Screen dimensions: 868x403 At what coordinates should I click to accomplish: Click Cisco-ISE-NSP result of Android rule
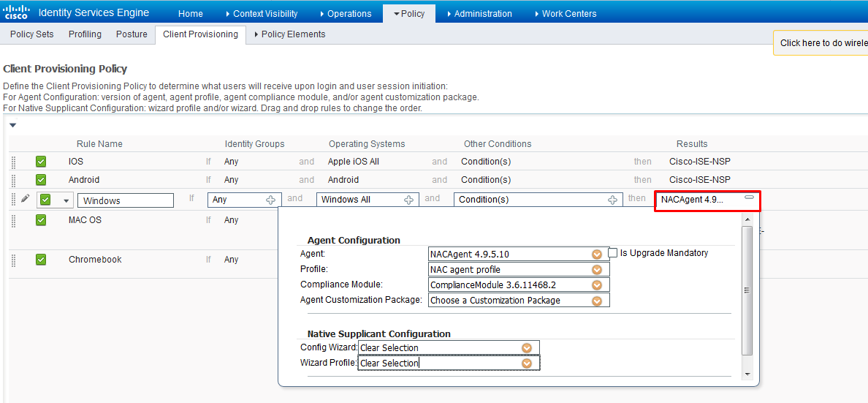700,180
